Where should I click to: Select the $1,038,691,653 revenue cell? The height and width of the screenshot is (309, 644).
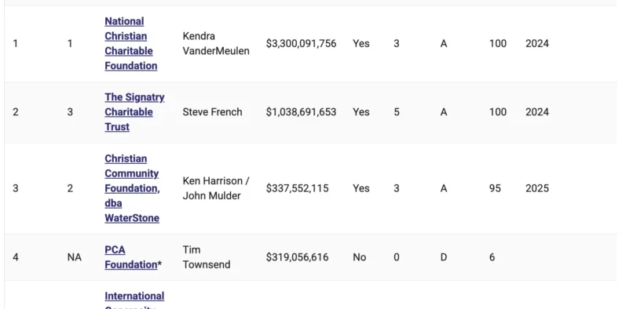[301, 112]
